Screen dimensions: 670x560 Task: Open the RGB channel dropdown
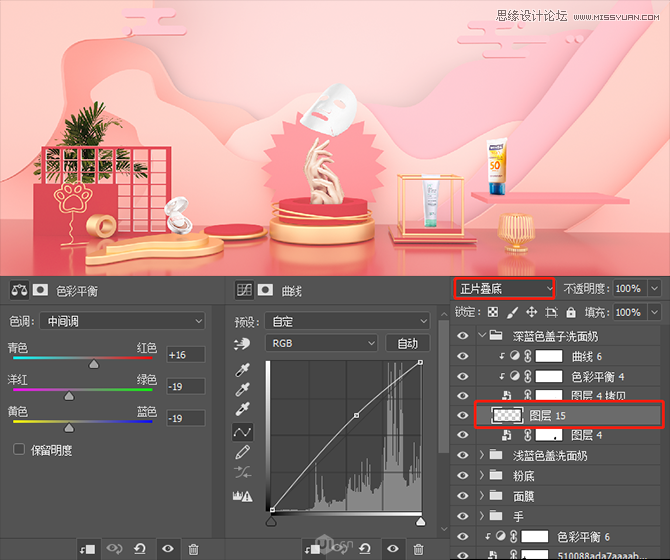click(x=321, y=343)
